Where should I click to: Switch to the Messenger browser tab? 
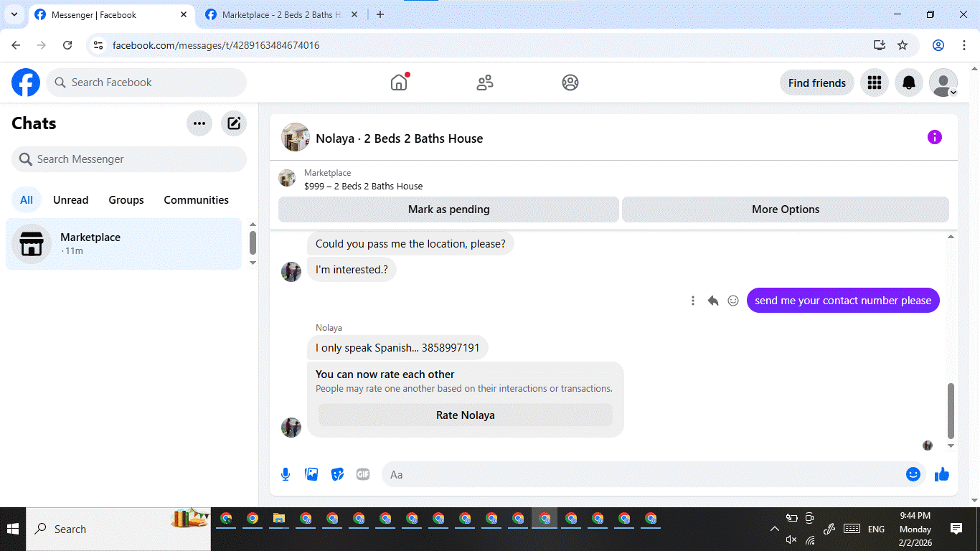click(x=111, y=14)
